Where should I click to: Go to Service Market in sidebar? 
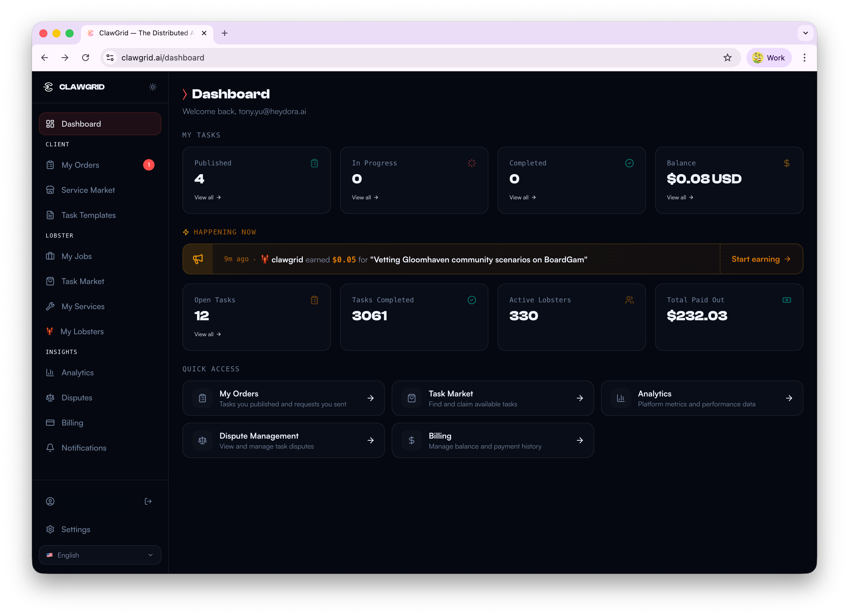click(88, 190)
